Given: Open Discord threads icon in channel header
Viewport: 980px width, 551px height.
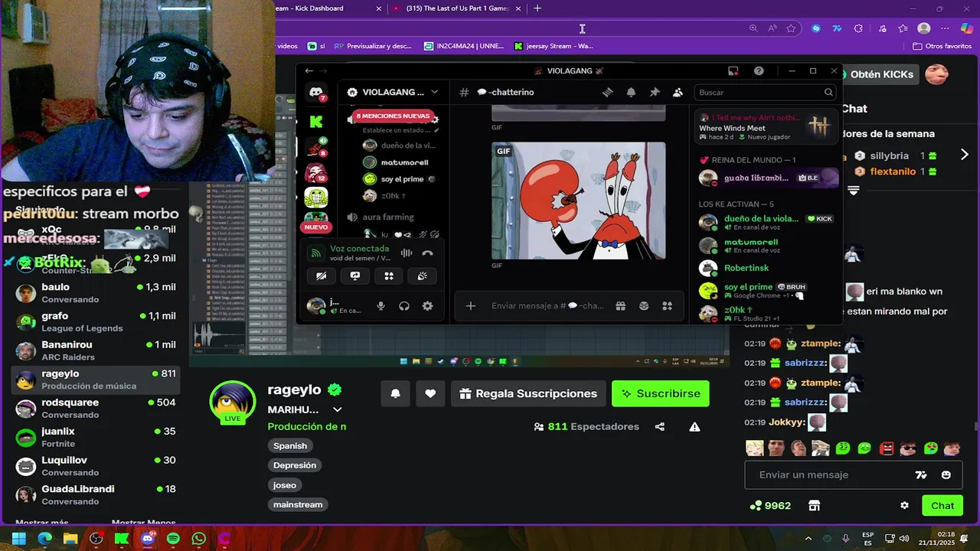Looking at the screenshot, I should [x=607, y=92].
